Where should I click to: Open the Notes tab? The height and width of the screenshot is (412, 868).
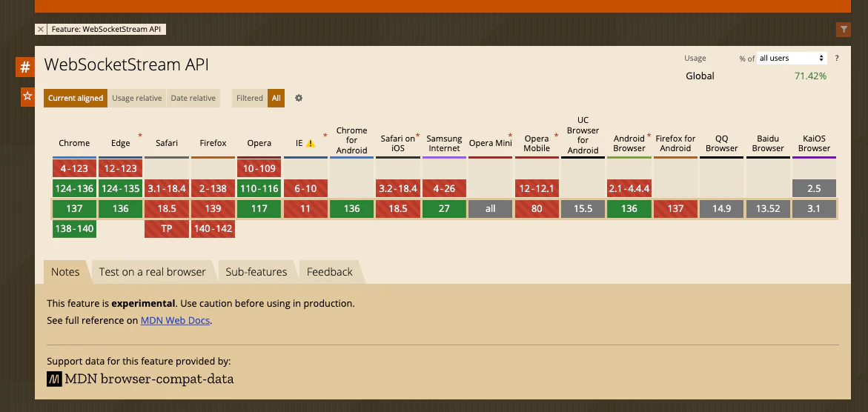tap(65, 272)
